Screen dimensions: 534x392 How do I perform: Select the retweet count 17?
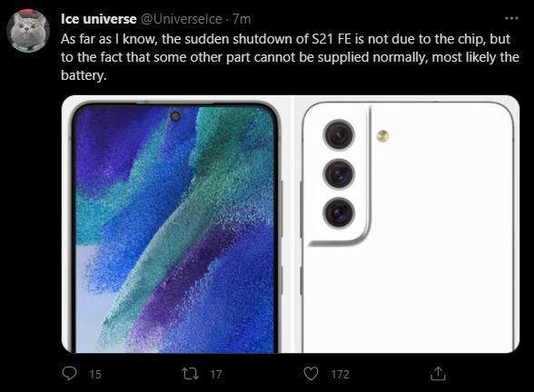tap(216, 374)
